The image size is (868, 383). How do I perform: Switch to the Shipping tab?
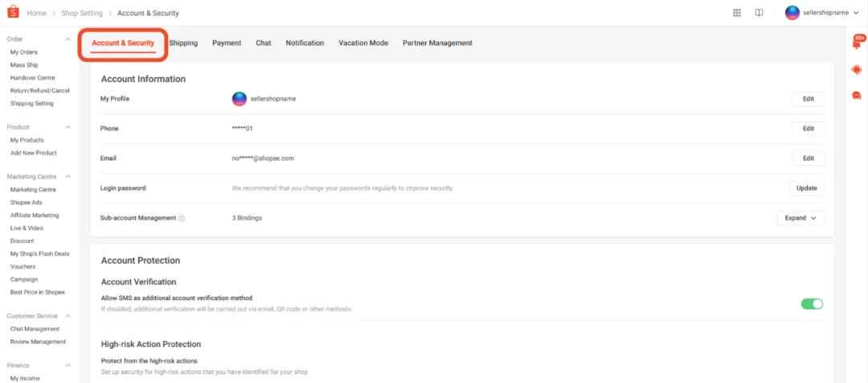184,43
